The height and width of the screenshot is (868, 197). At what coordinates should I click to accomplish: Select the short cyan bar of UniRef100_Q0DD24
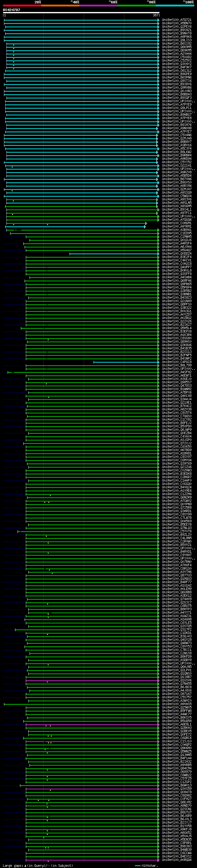coord(114,254)
